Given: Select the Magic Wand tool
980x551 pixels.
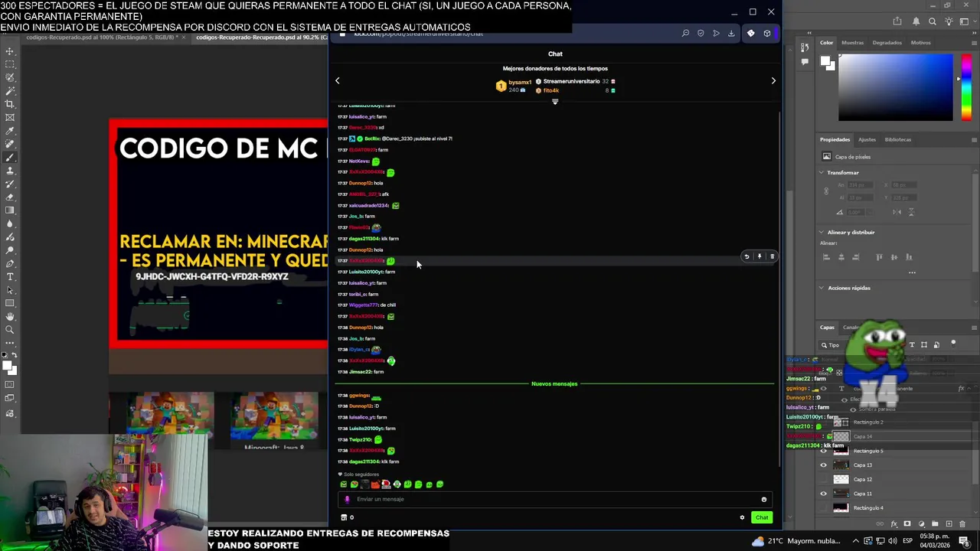Looking at the screenshot, I should [x=10, y=91].
